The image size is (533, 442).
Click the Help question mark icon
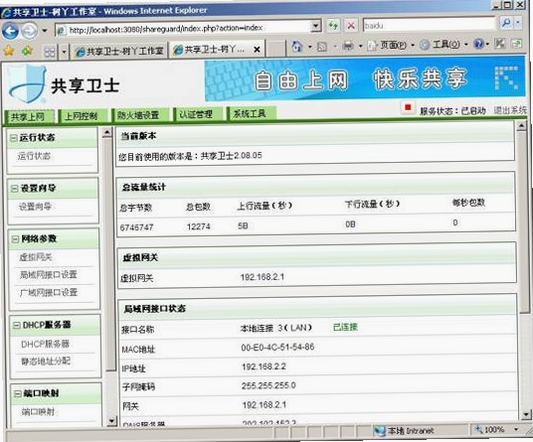[x=478, y=44]
